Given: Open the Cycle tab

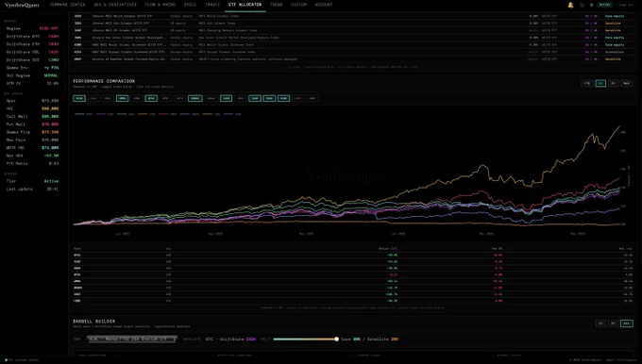Looking at the screenshot, I should point(190,5).
